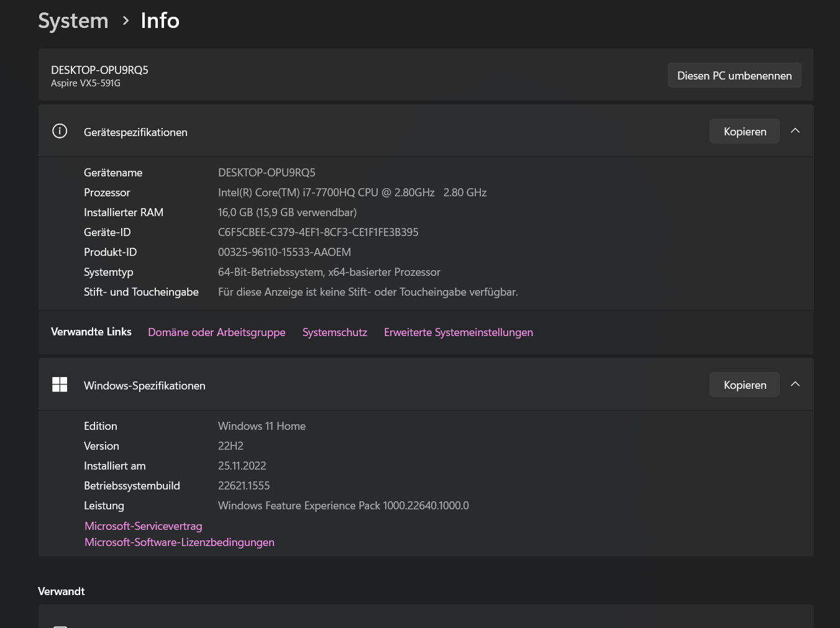Click the Produkt-ID value
The image size is (840, 628).
coord(284,252)
